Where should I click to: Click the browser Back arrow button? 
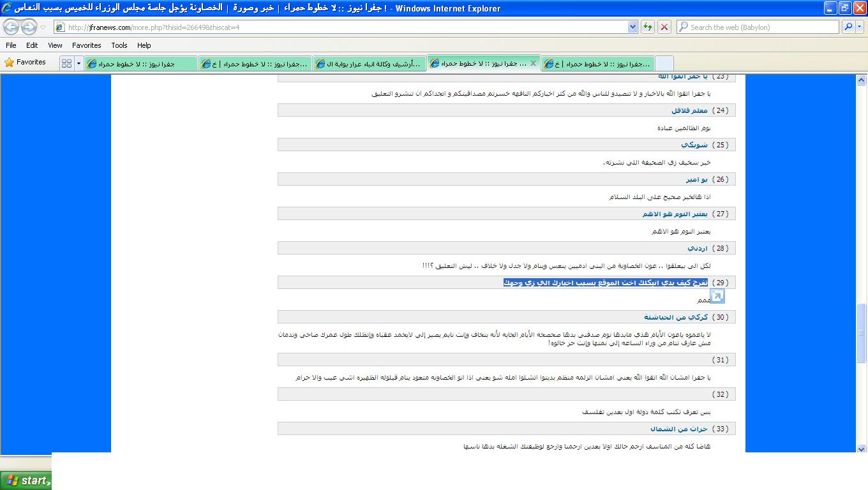11,27
